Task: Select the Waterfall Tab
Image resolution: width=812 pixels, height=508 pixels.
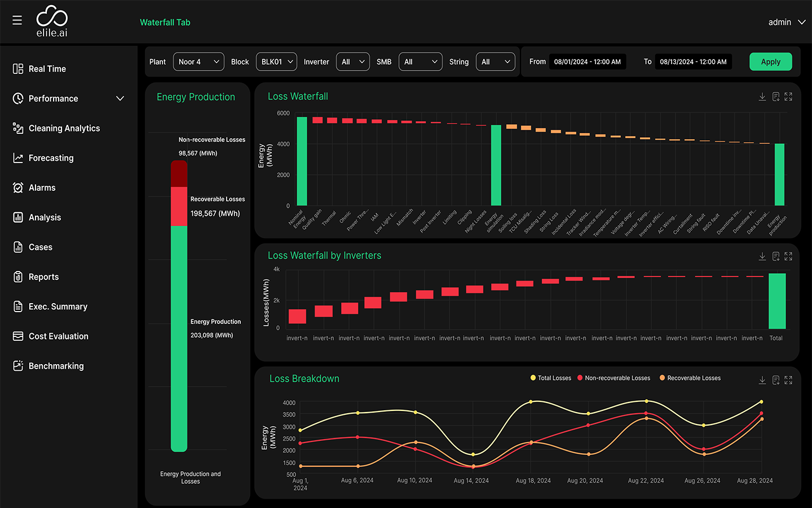Action: (x=165, y=23)
